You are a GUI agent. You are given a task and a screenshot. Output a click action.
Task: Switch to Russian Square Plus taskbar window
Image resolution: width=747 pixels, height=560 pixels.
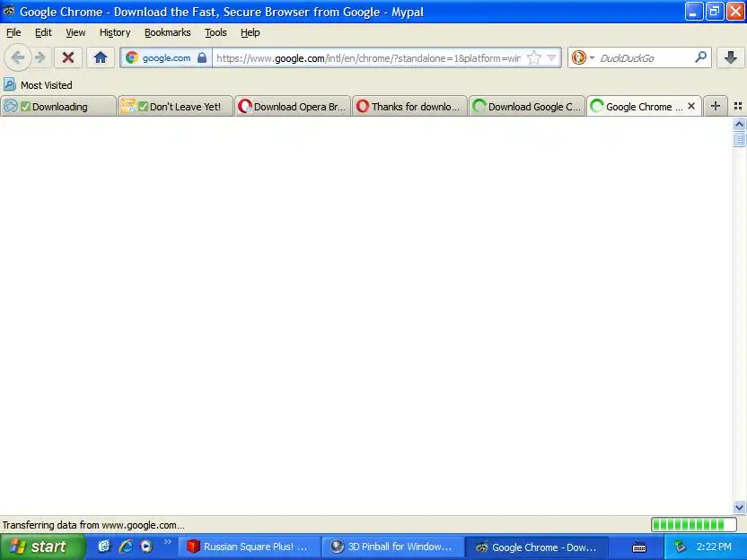pyautogui.click(x=250, y=547)
